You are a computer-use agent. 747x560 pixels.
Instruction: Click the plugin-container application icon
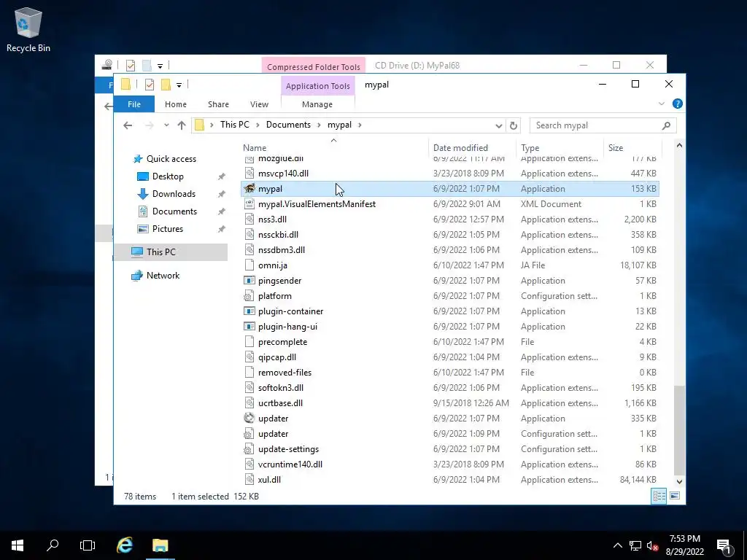coord(249,311)
